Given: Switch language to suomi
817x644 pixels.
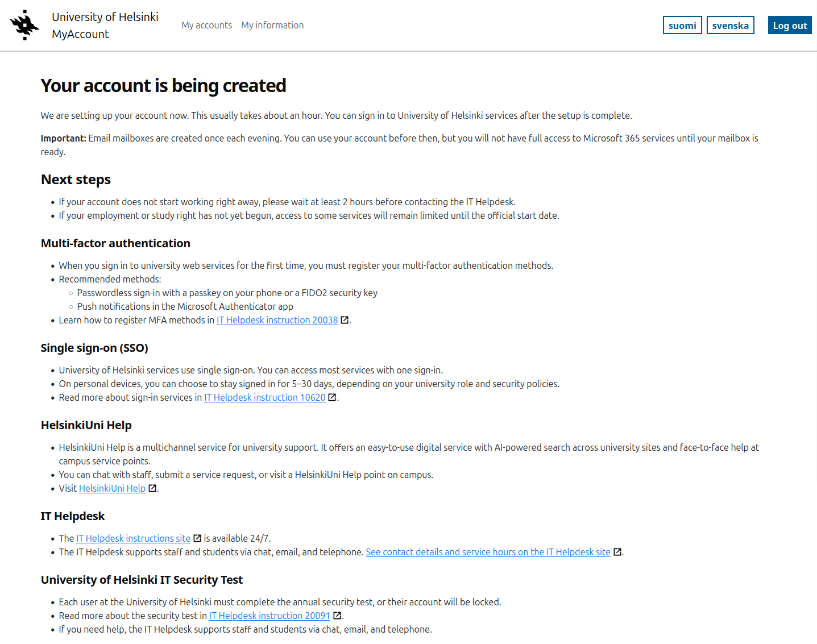Looking at the screenshot, I should (x=682, y=26).
